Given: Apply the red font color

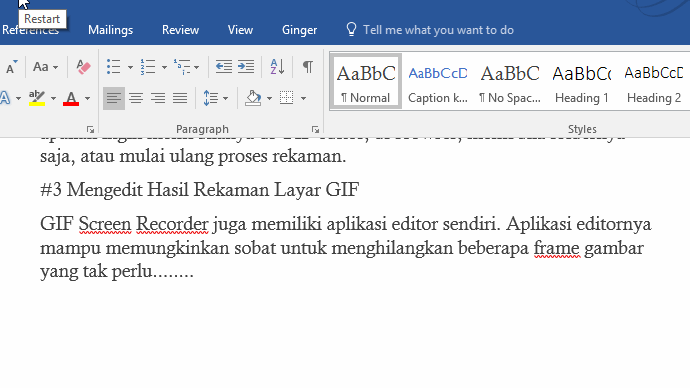Looking at the screenshot, I should [x=71, y=98].
